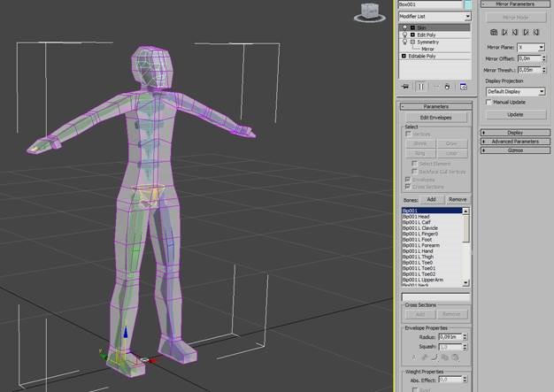The width and height of the screenshot is (554, 392).
Task: Click the object color swatch
Action: coord(467,4)
